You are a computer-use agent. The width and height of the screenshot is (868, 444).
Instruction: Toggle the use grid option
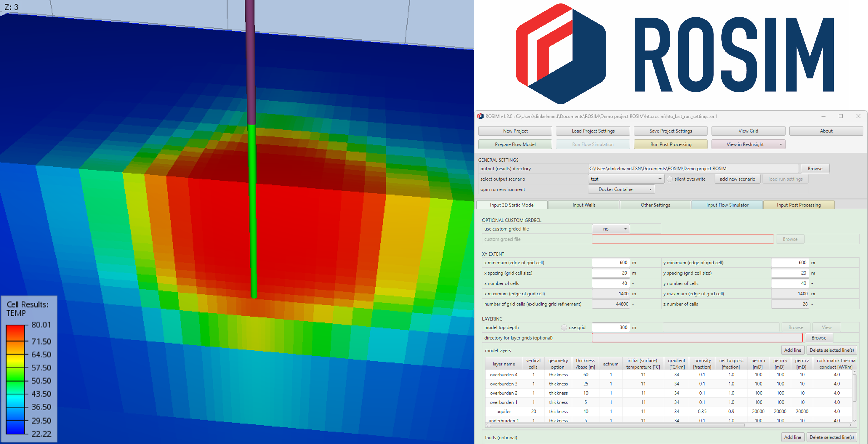click(564, 327)
